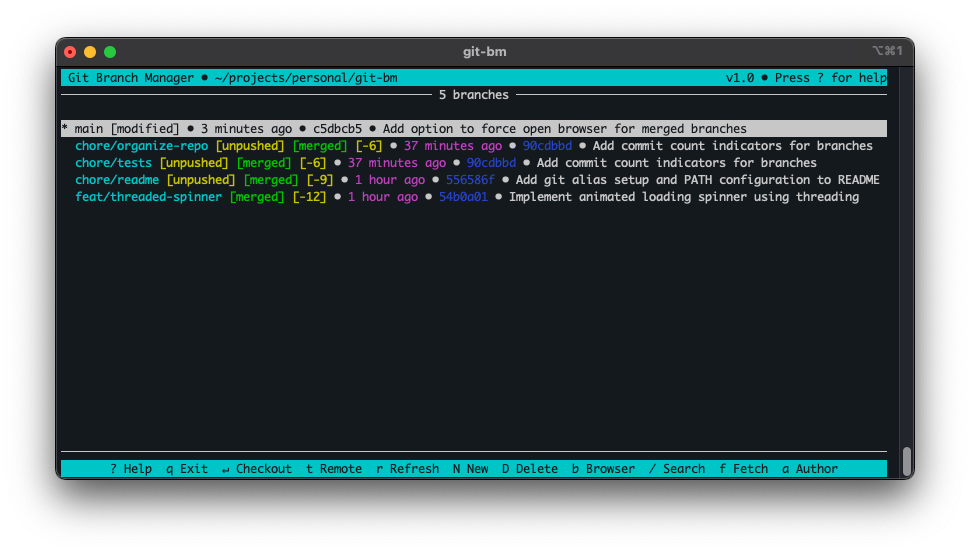
Task: Click the [unpushed] tag on chore/readme
Action: [201, 180]
